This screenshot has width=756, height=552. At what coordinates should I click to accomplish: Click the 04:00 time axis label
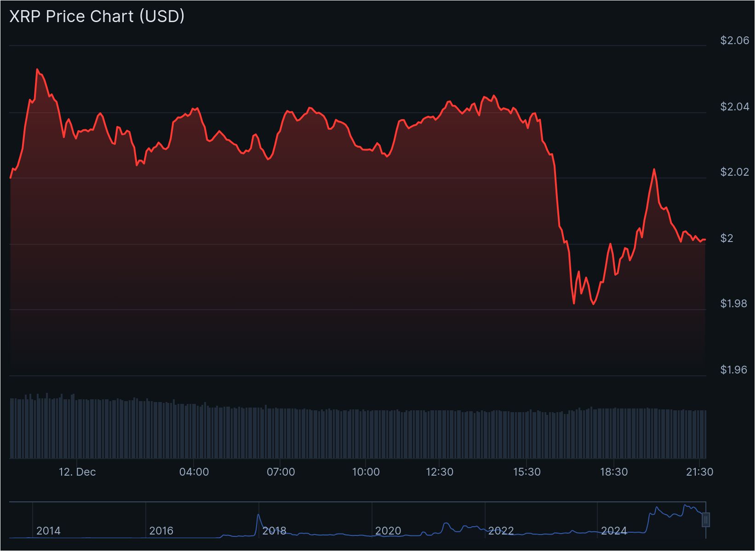[194, 472]
